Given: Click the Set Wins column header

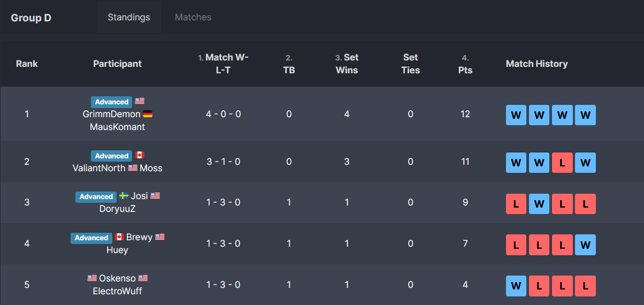Looking at the screenshot, I should coord(347,64).
